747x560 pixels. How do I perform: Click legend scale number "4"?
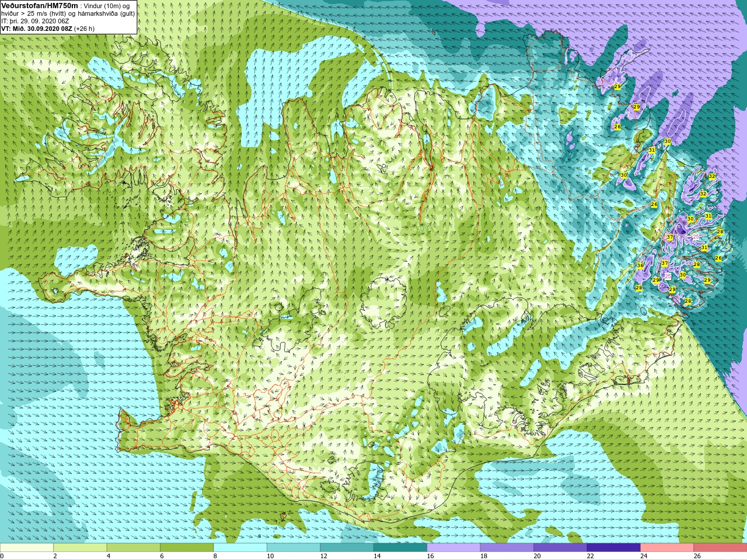[108, 556]
